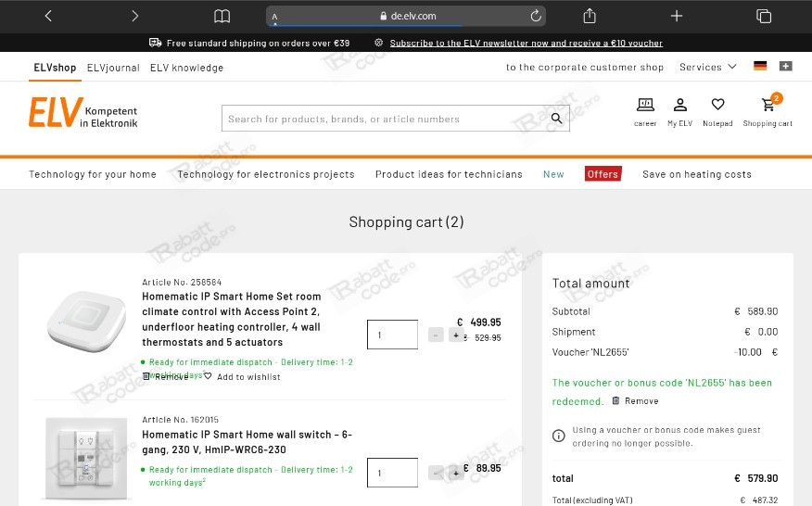Viewport: 812px width, 506px height.
Task: Tap the reader text size icon in address bar
Action: pos(274,17)
